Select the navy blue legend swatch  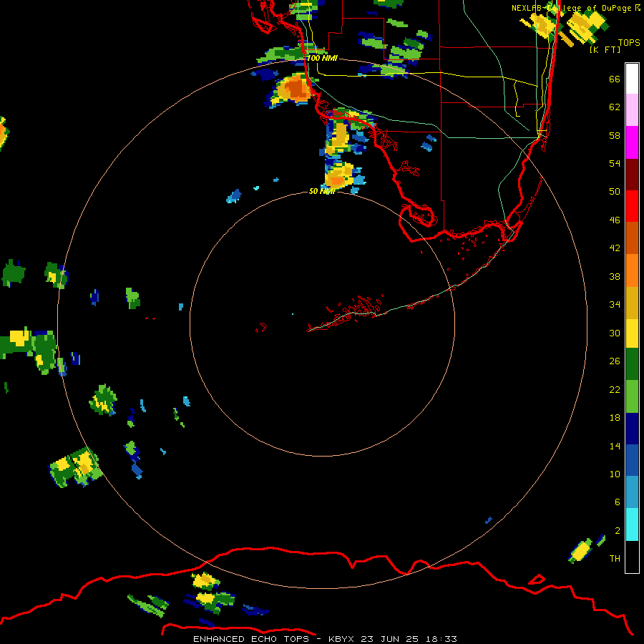tap(632, 429)
